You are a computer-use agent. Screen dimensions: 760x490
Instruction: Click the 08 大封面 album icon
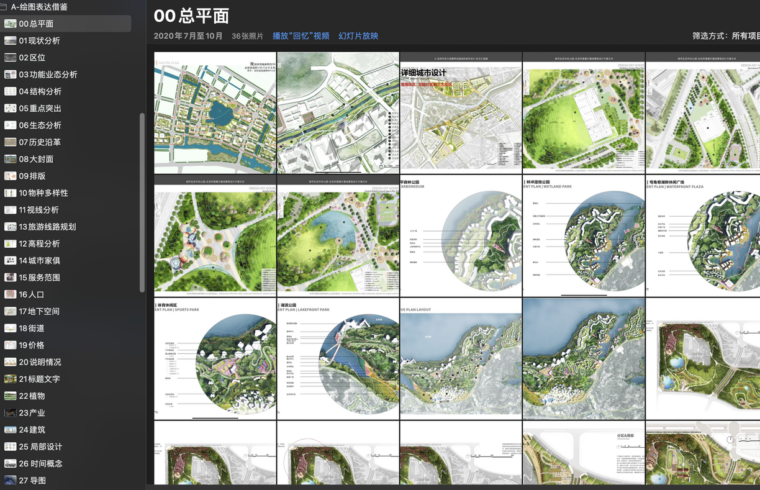pos(10,159)
